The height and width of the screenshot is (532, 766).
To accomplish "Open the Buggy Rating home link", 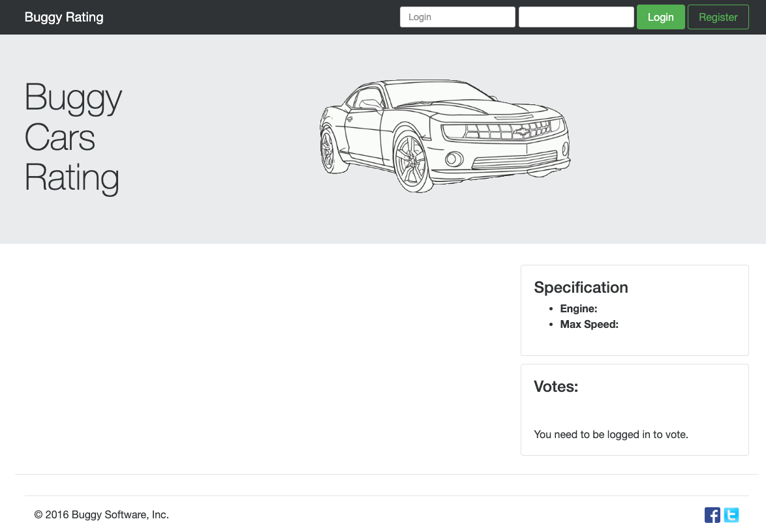I will pos(63,17).
